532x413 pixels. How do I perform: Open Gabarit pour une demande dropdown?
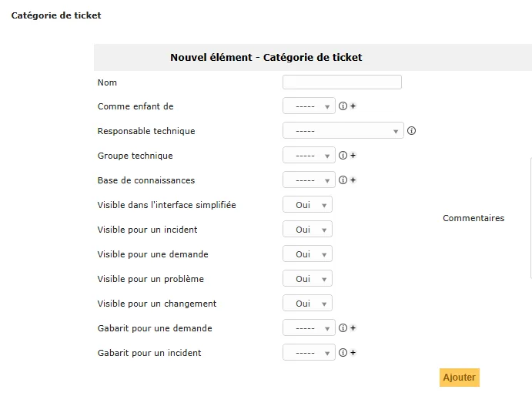[x=309, y=327]
